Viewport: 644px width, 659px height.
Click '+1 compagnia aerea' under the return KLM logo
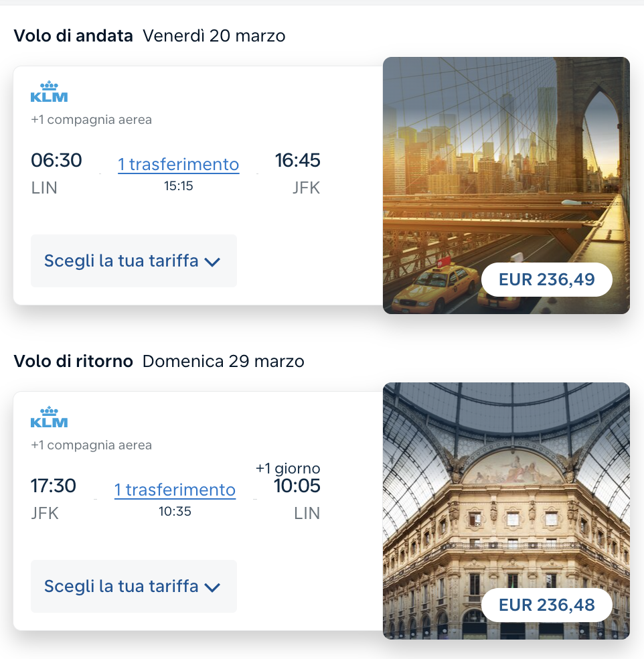pos(91,445)
